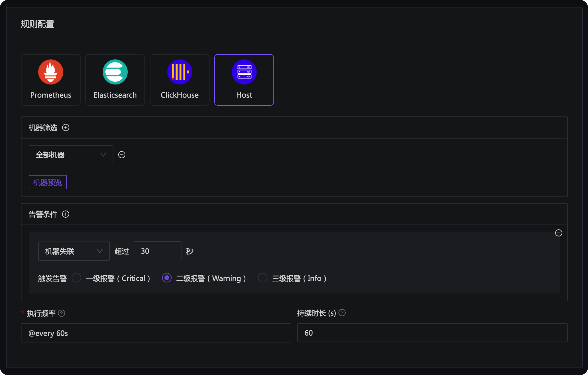Image resolution: width=588 pixels, height=375 pixels.
Task: Select 三级报警 (Info) radio
Action: 263,278
